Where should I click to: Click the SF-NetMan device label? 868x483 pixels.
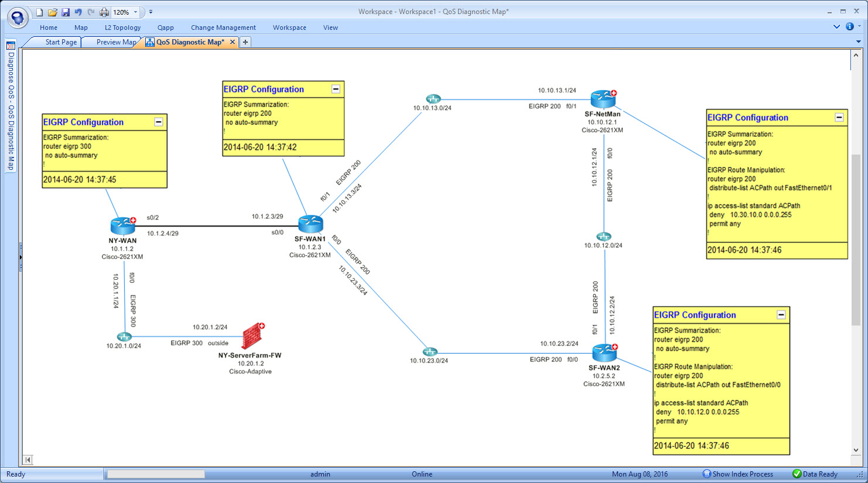click(x=602, y=114)
